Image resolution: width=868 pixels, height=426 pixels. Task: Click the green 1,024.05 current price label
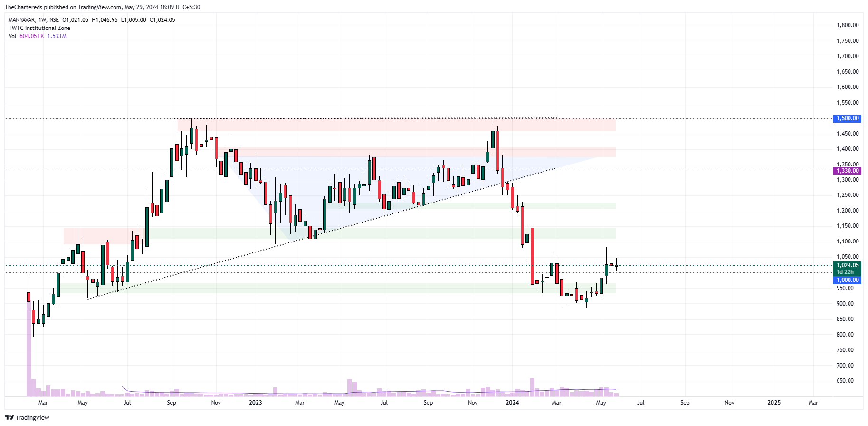[x=847, y=265]
